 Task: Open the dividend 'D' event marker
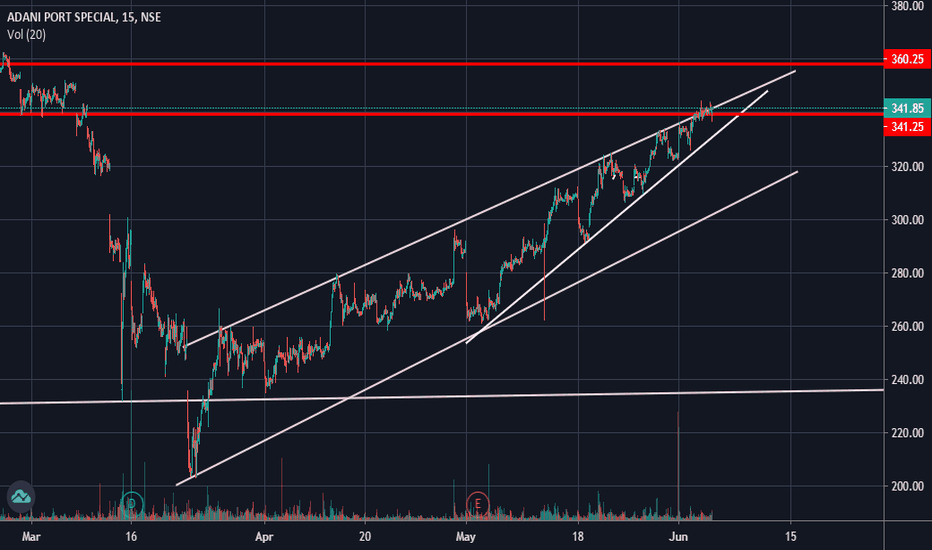[131, 504]
